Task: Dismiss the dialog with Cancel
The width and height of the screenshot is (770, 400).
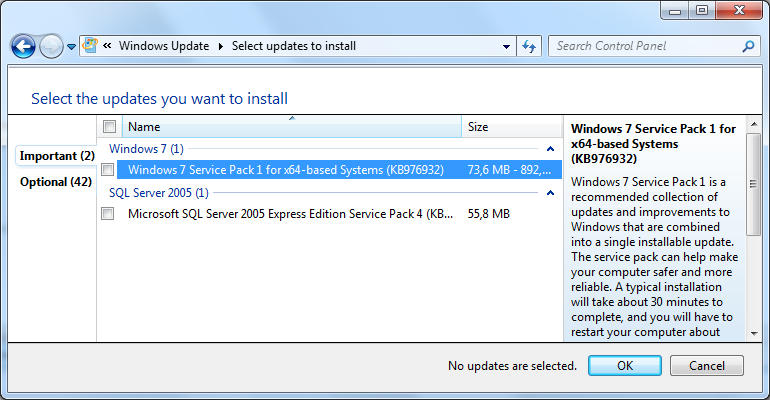Action: pos(707,366)
